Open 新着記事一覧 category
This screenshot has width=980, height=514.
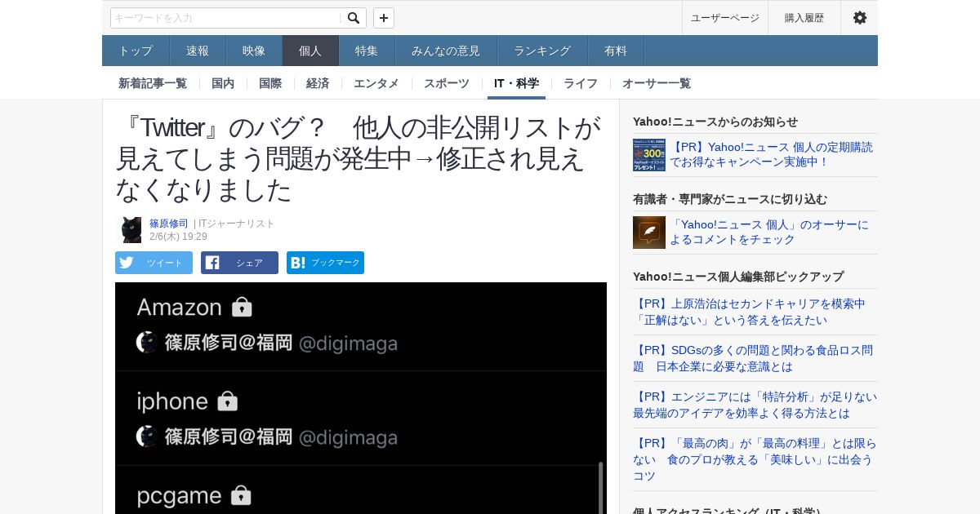tap(153, 83)
